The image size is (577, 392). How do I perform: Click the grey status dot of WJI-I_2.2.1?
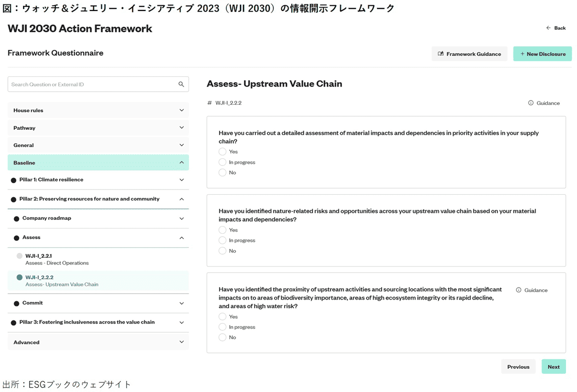(19, 256)
